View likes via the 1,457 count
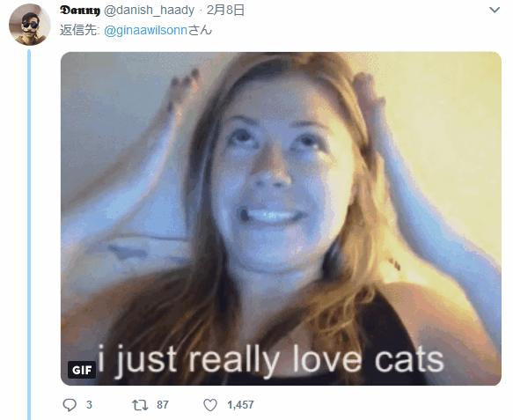Screen dimensions: 513x420 (x=240, y=405)
